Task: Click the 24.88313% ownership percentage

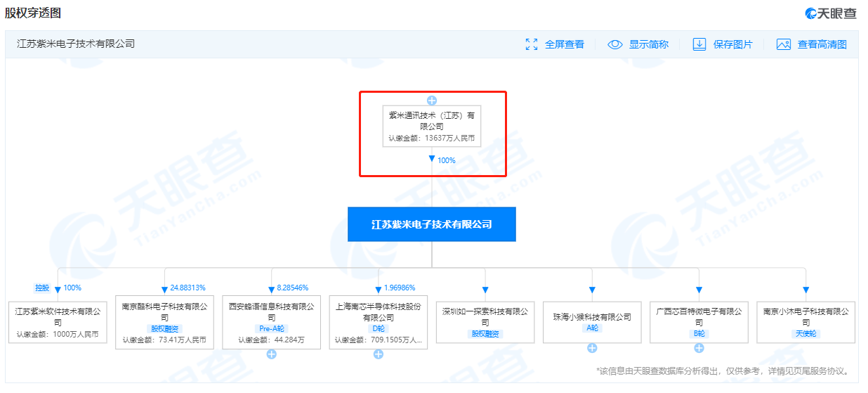Action: 188,288
